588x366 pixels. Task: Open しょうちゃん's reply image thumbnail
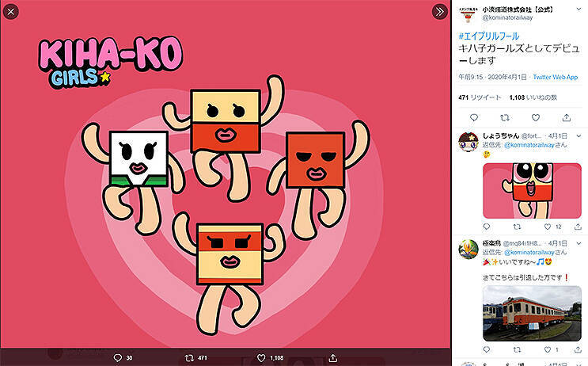[x=532, y=191]
